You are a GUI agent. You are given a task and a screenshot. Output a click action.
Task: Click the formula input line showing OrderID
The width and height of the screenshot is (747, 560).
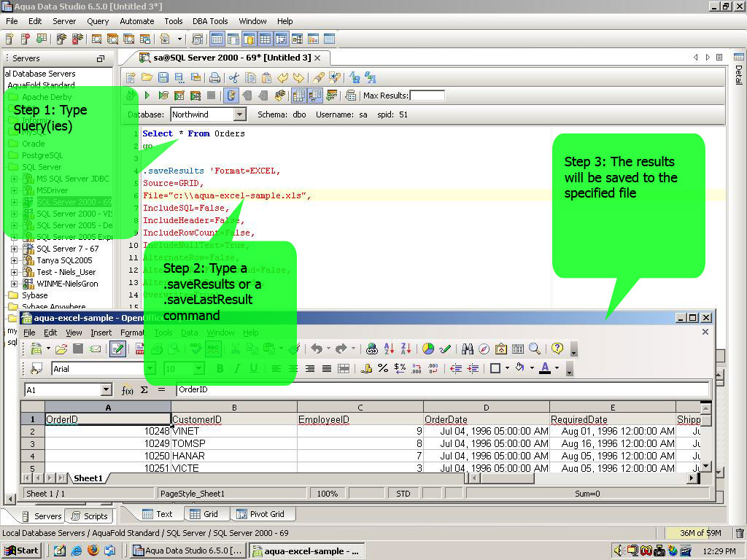coord(443,390)
